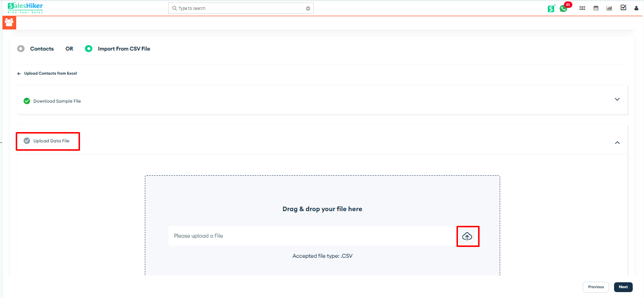Open WhatsApp notifications with 85 badge
The width and height of the screenshot is (644, 298).
[563, 8]
